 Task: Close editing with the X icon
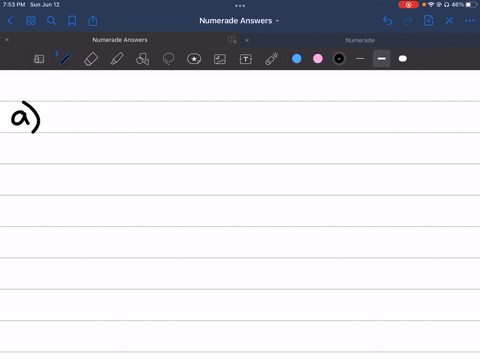pyautogui.click(x=449, y=21)
